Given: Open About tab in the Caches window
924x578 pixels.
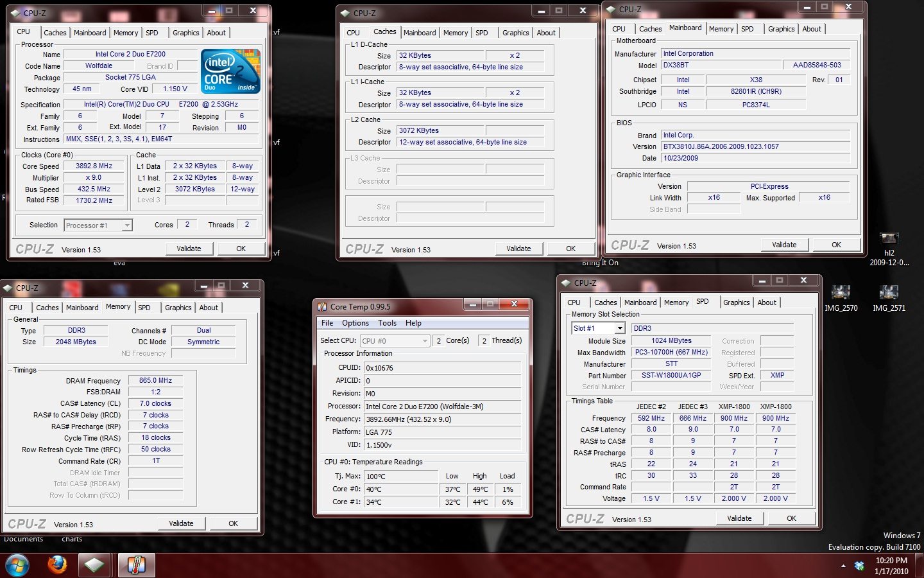Looking at the screenshot, I should 545,33.
